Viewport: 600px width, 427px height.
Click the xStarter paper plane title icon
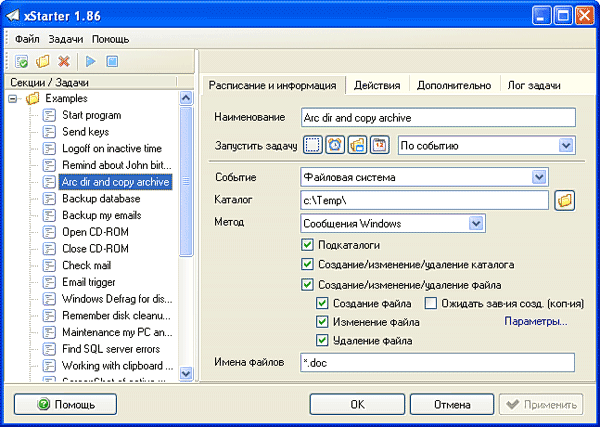pos(13,15)
